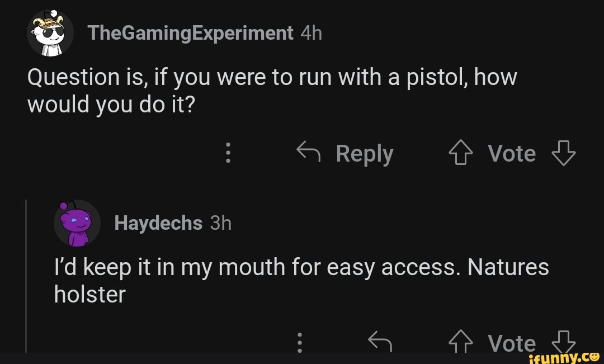Viewport: 604px width, 364px height.
Task: Open the ifunny.co watermark link
Action: pyautogui.click(x=562, y=357)
